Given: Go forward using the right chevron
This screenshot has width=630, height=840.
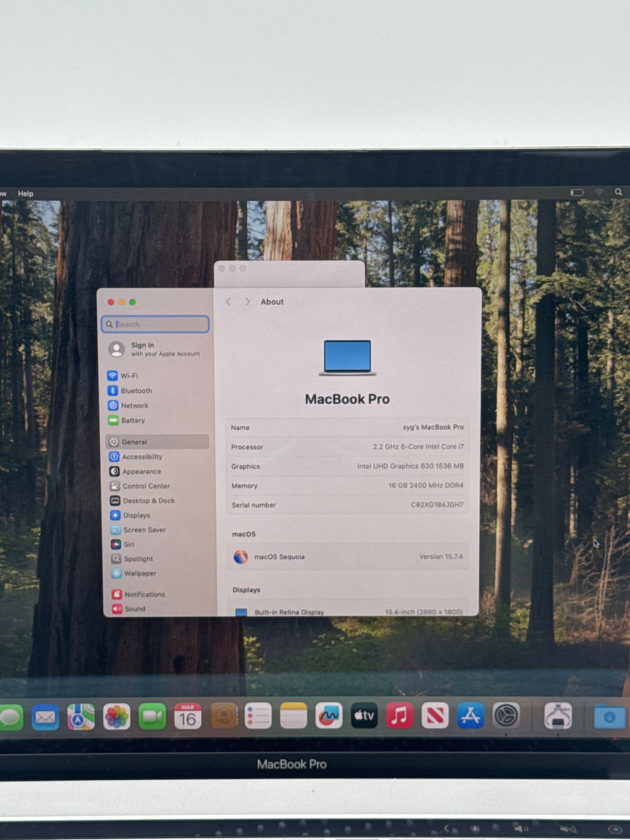Looking at the screenshot, I should pos(247,302).
